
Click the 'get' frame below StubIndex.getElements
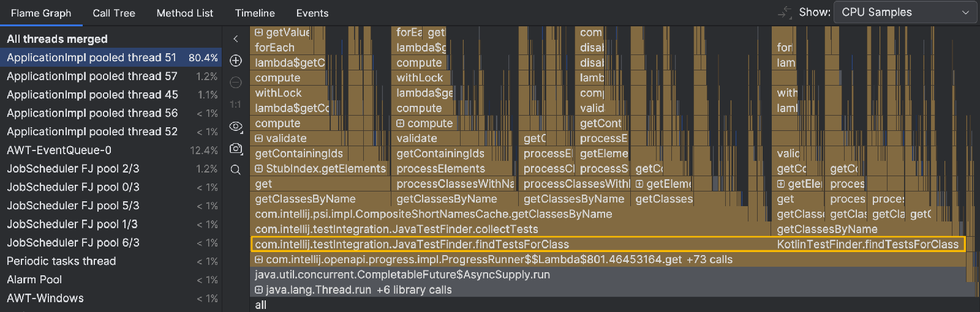tap(320, 184)
